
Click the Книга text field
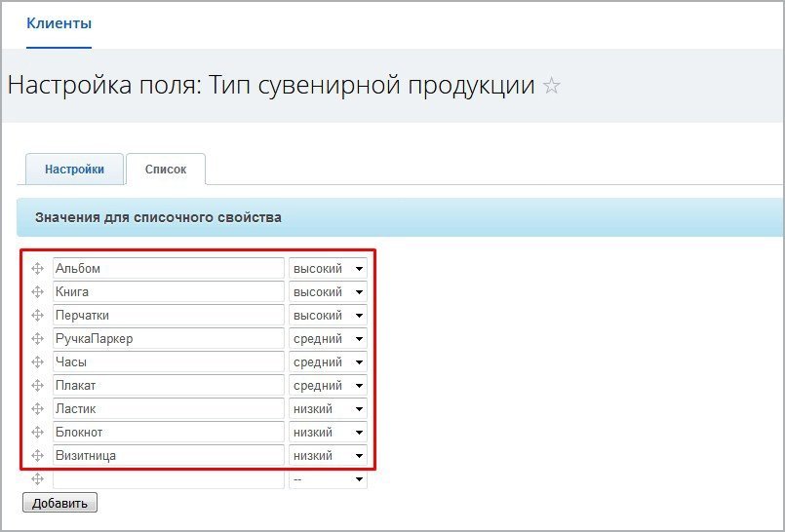[168, 291]
